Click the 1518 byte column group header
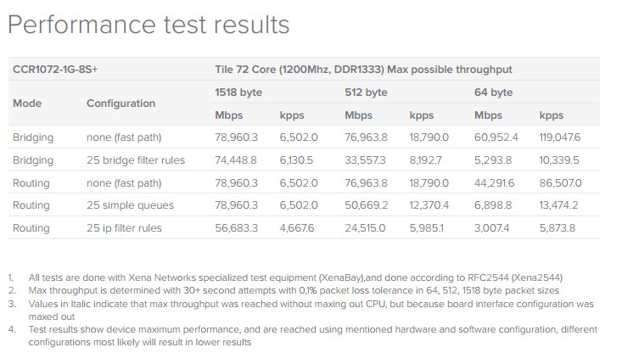The image size is (622, 364). [238, 92]
